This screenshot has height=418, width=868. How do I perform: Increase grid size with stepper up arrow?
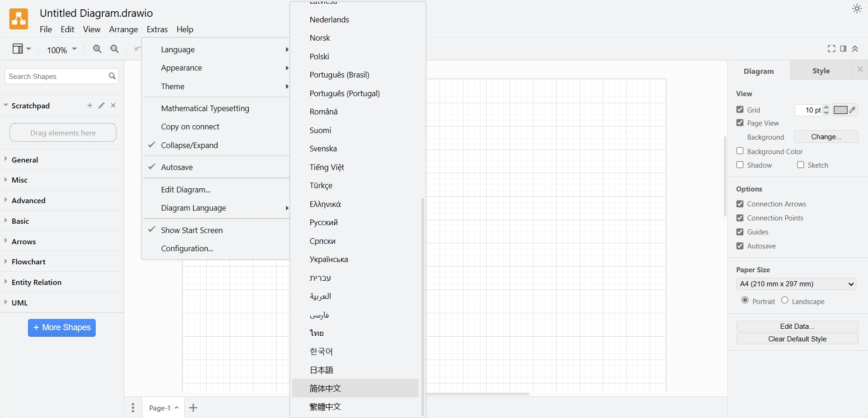(826, 107)
